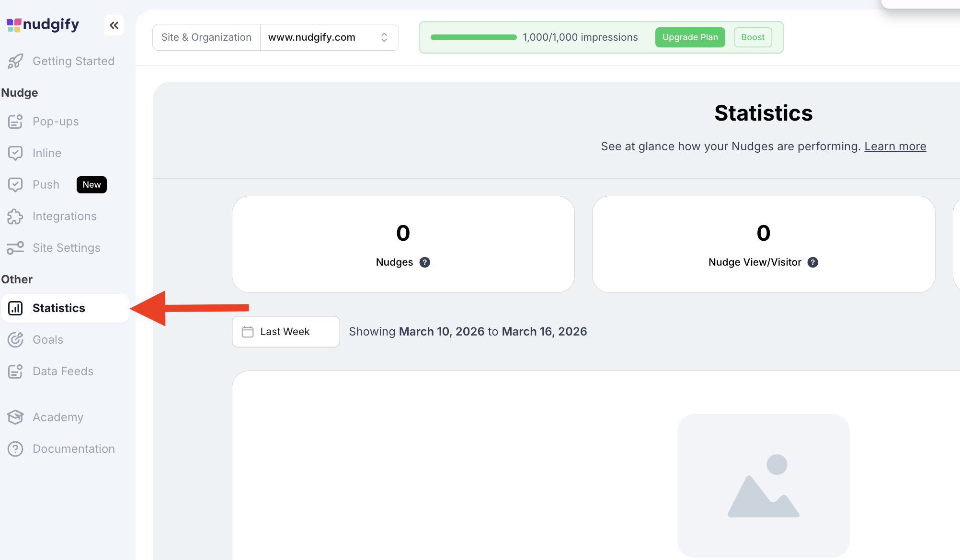Open the Push menu item
Image resolution: width=960 pixels, height=560 pixels.
click(x=46, y=185)
